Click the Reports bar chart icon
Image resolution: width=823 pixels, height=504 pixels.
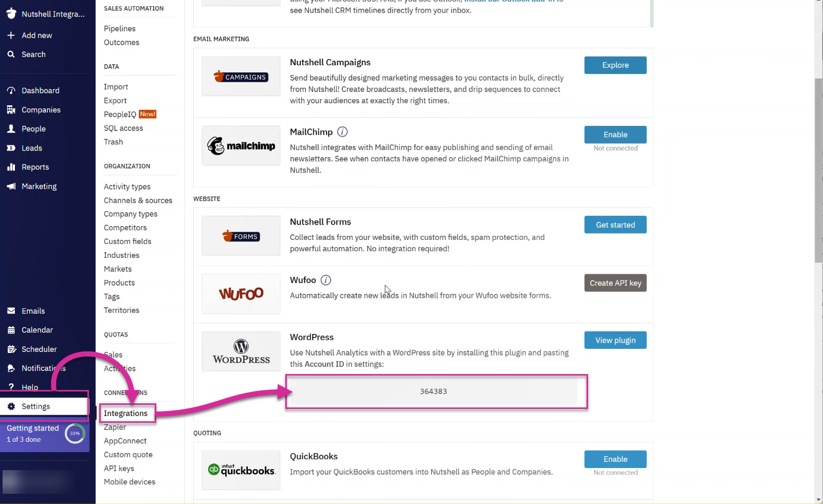point(11,167)
